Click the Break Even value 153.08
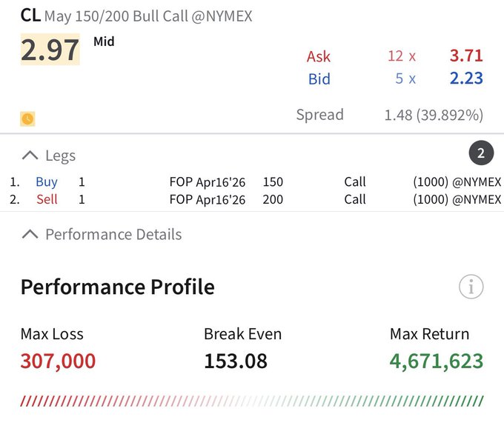 click(235, 361)
